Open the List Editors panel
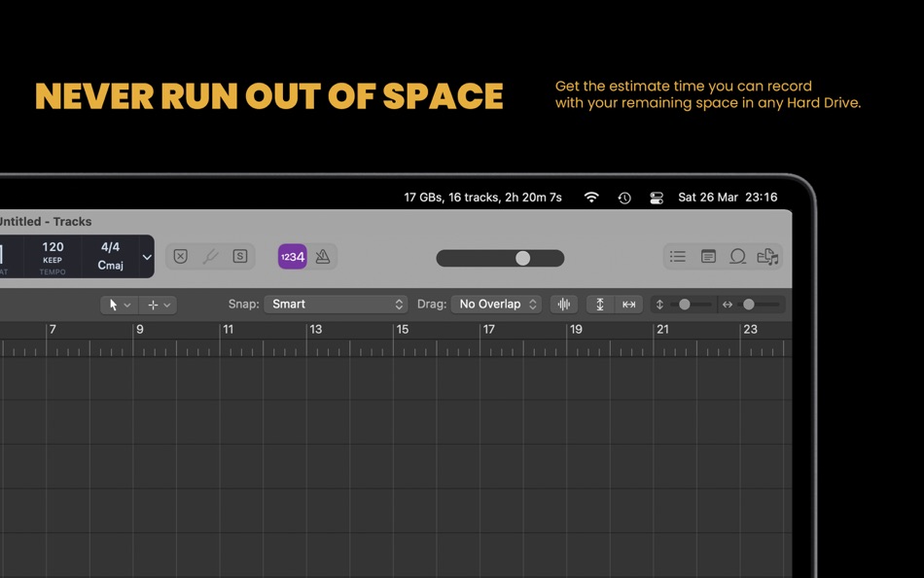Screen dimensions: 924x578 (x=678, y=257)
